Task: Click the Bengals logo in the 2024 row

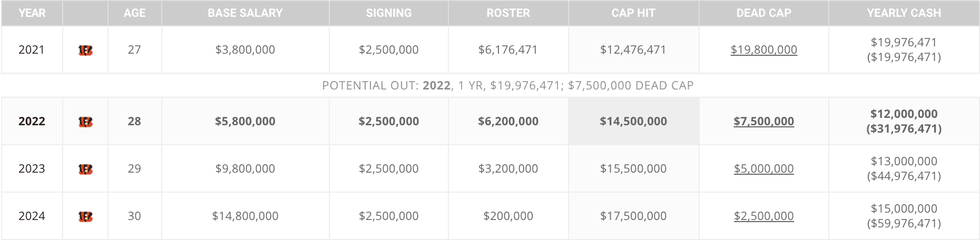Action: pos(85,216)
